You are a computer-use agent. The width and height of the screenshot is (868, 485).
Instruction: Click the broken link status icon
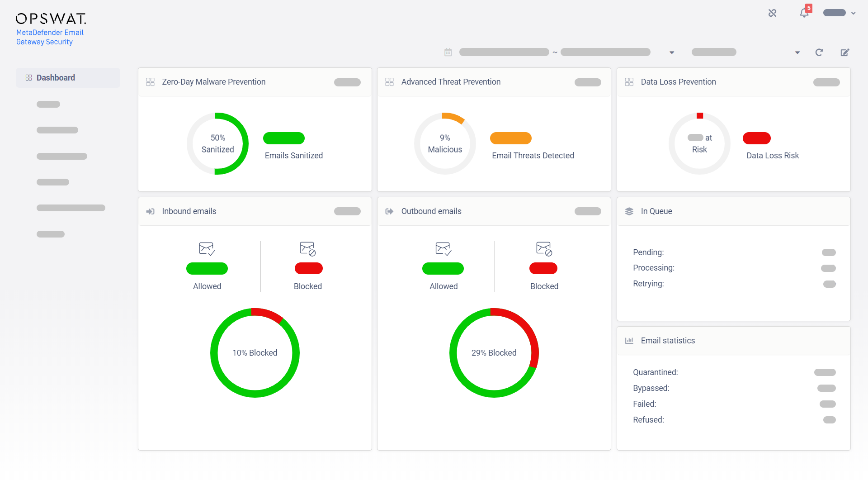(772, 13)
